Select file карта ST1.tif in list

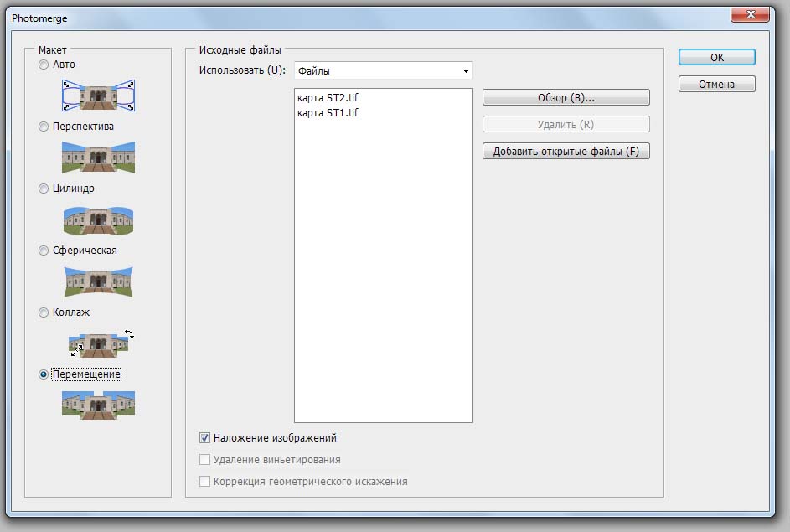(328, 113)
